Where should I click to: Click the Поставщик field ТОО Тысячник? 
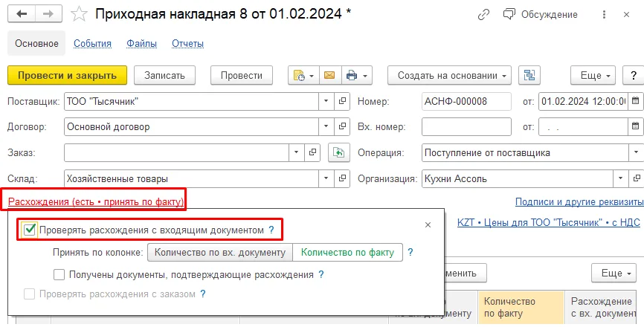(x=191, y=101)
